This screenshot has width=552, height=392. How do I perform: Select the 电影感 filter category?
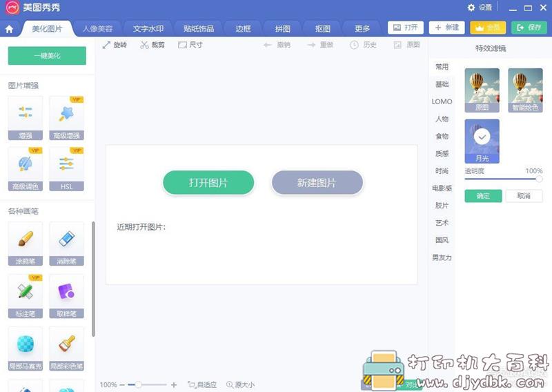click(x=442, y=188)
